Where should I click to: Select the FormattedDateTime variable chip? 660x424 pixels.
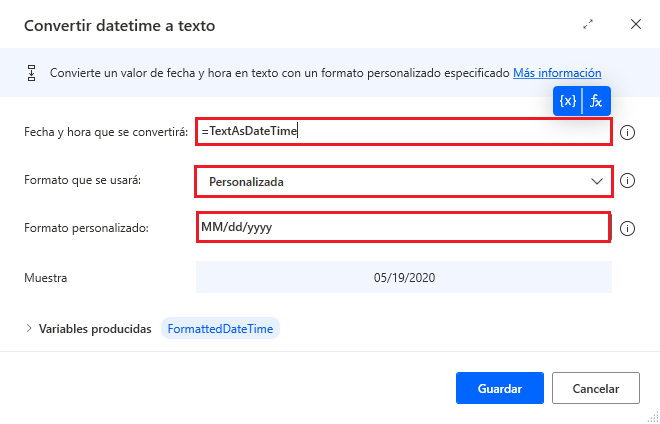tap(220, 328)
